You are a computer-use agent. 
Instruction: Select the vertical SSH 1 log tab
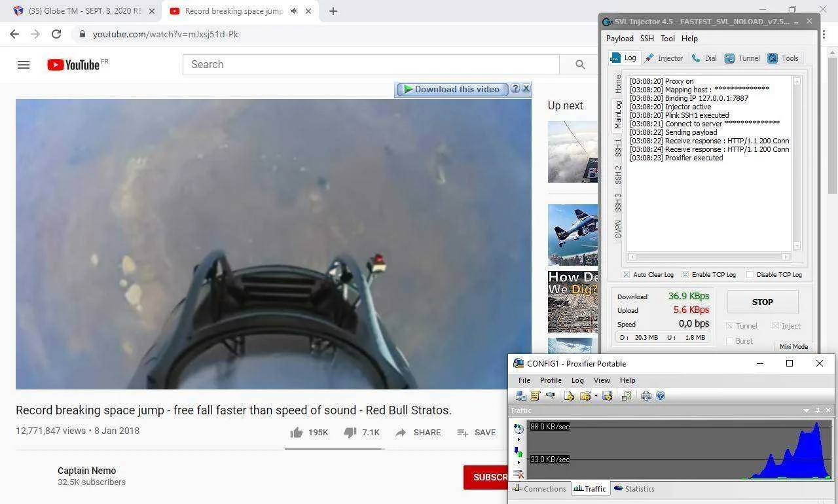click(x=618, y=147)
